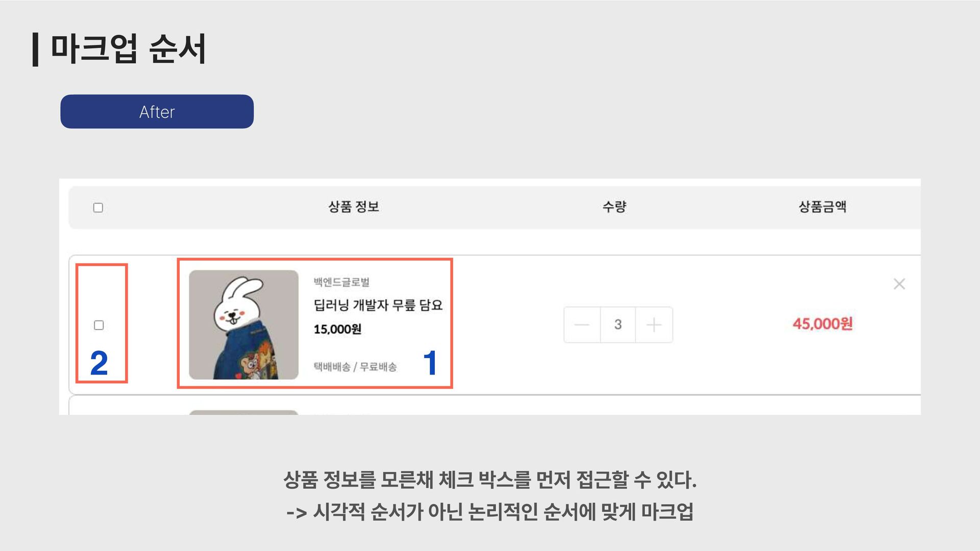The height and width of the screenshot is (551, 980).
Task: Remove the item using the X icon
Action: point(899,284)
